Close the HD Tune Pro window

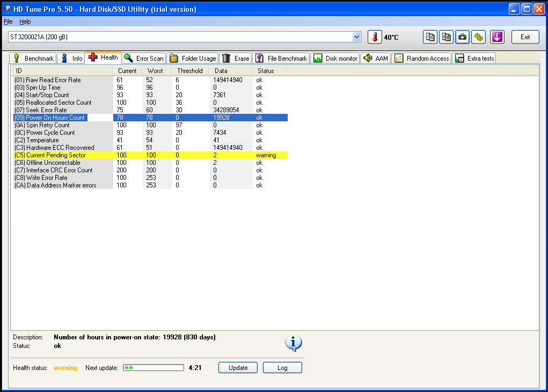pos(539,9)
